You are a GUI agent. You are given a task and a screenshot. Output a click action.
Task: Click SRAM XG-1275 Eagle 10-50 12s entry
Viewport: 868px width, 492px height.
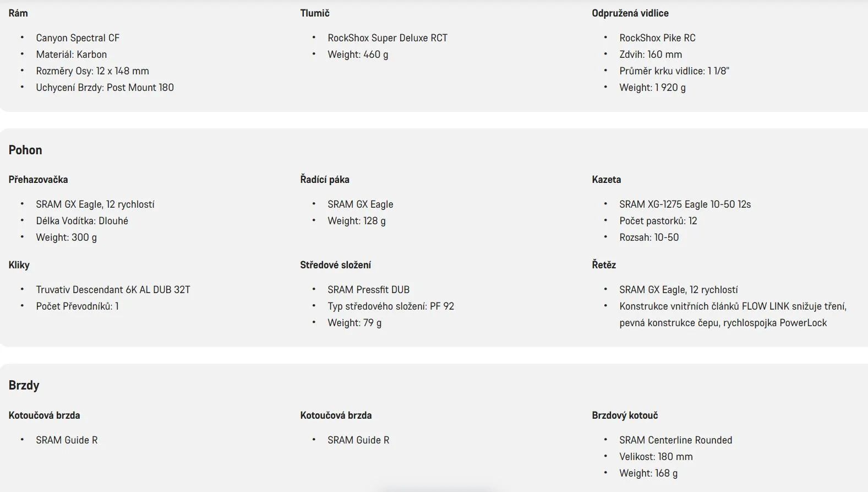pyautogui.click(x=685, y=204)
